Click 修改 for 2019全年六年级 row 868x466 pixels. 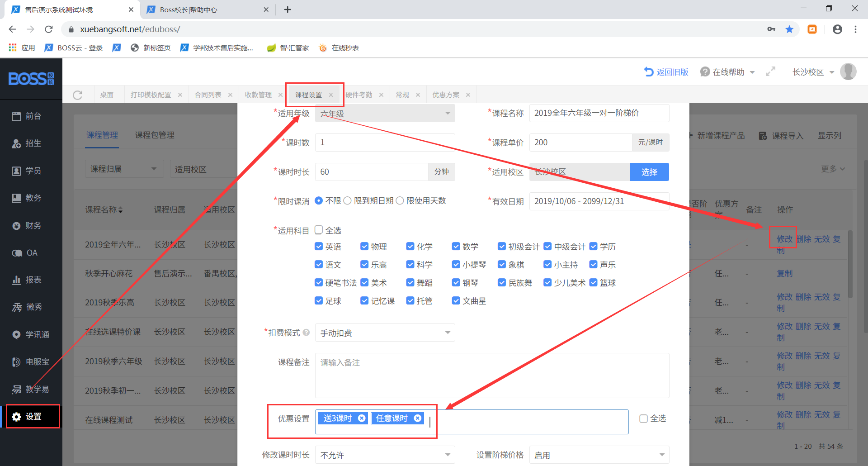(785, 239)
